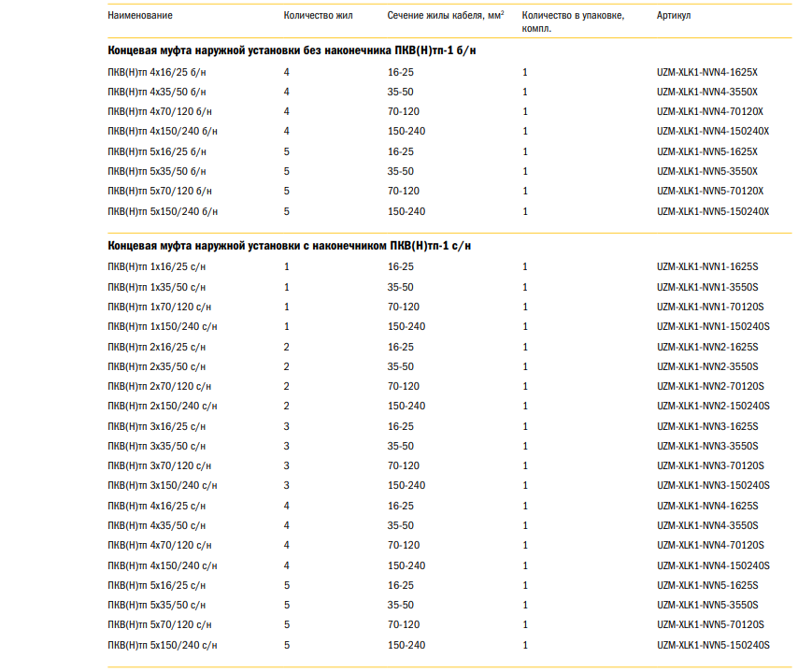Select row name ПКВ(Н)тп 4х16/25 с/н
Viewport: 798px width, 672px height.
coord(157,506)
